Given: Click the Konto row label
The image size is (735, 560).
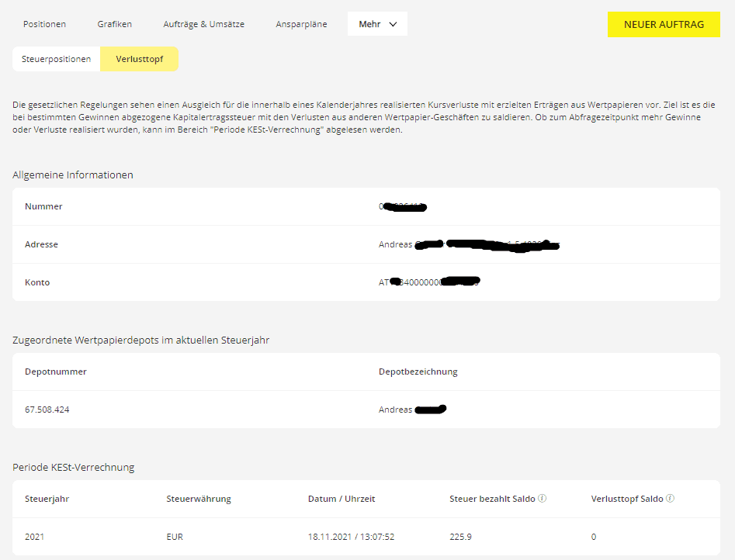Looking at the screenshot, I should [x=37, y=282].
